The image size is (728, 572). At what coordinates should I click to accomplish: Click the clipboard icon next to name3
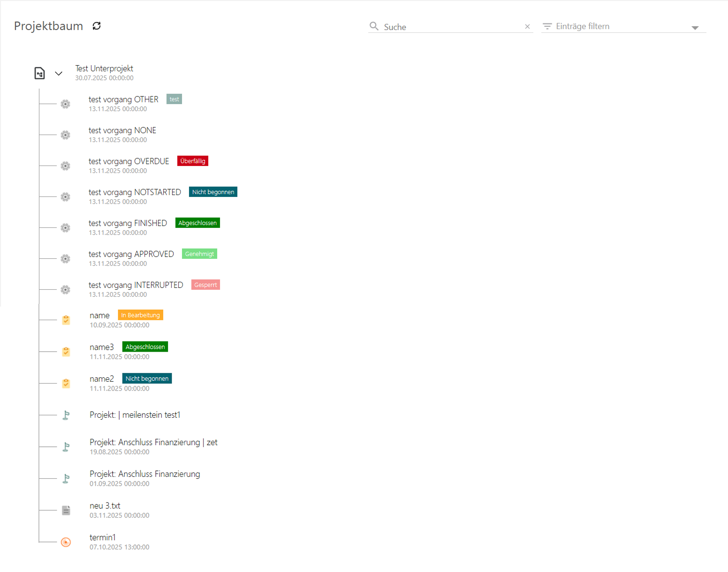click(x=66, y=352)
